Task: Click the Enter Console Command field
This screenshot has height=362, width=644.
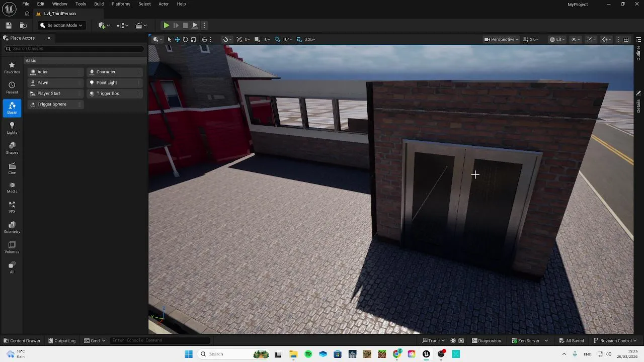Action: (x=159, y=340)
